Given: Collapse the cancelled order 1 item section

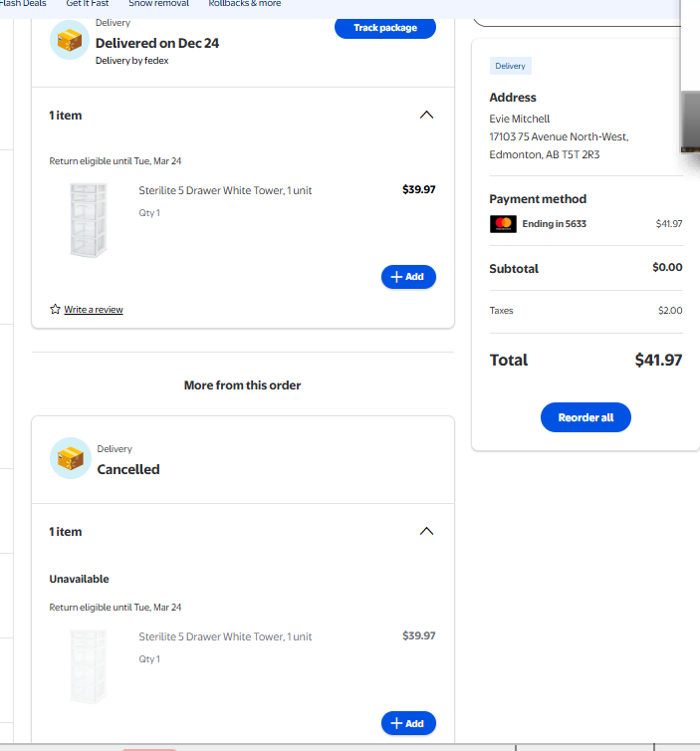Looking at the screenshot, I should [426, 532].
